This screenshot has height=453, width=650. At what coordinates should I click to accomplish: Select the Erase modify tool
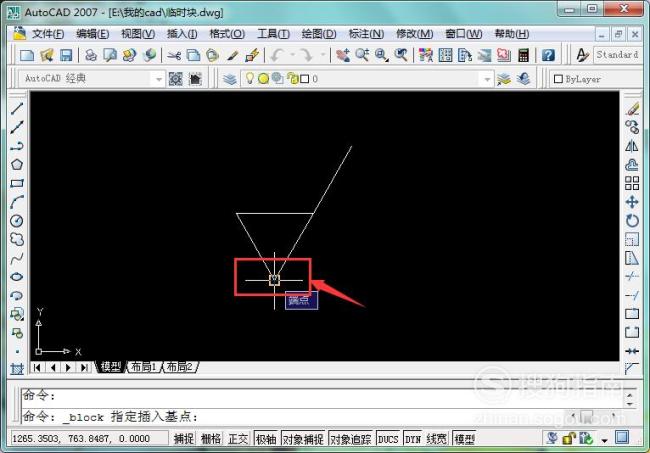click(x=632, y=109)
